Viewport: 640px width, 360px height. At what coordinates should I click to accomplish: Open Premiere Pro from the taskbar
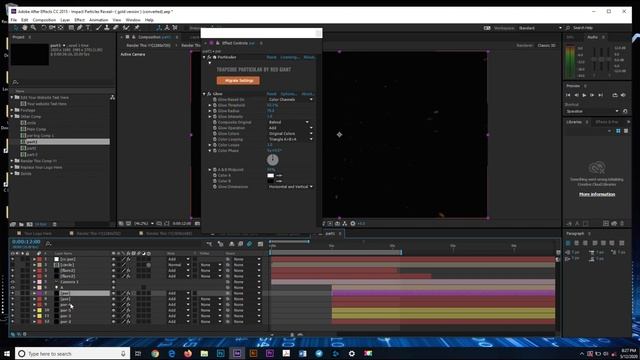269,353
